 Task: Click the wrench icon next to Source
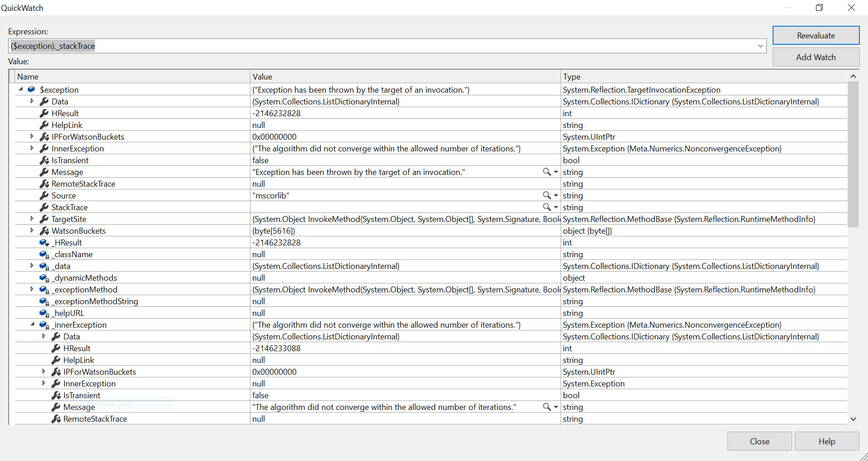(x=44, y=195)
